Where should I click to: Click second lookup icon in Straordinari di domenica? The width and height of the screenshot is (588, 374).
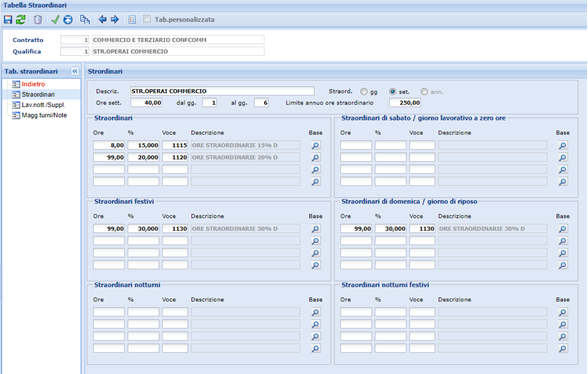pyautogui.click(x=563, y=240)
